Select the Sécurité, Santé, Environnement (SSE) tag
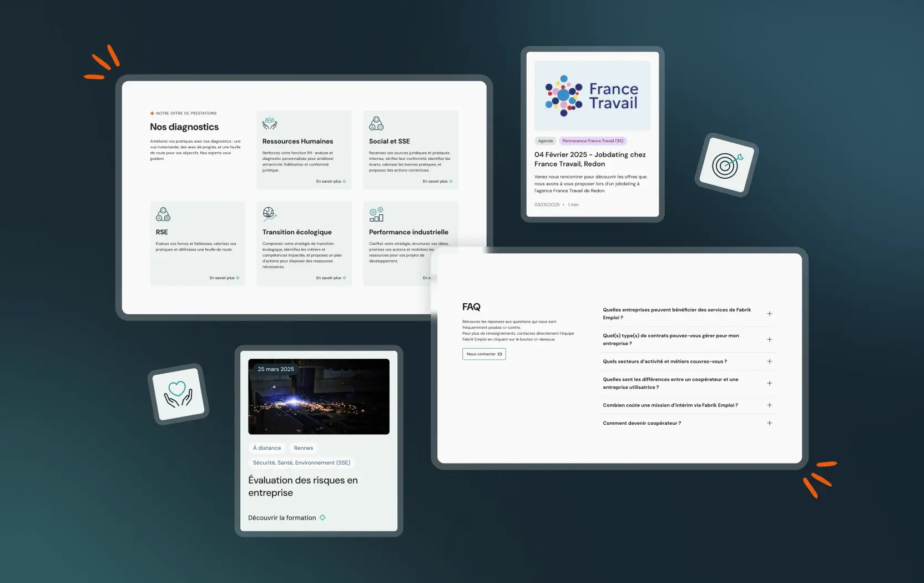The height and width of the screenshot is (583, 924). click(301, 463)
